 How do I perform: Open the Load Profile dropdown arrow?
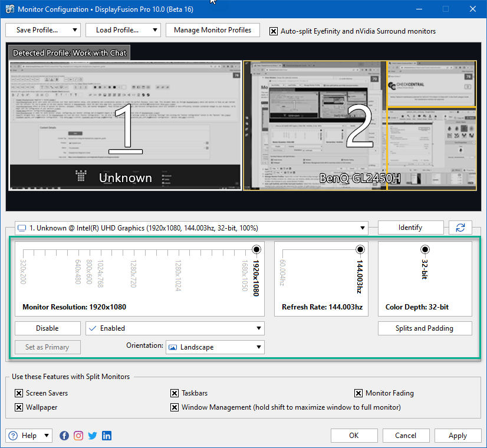coord(154,30)
